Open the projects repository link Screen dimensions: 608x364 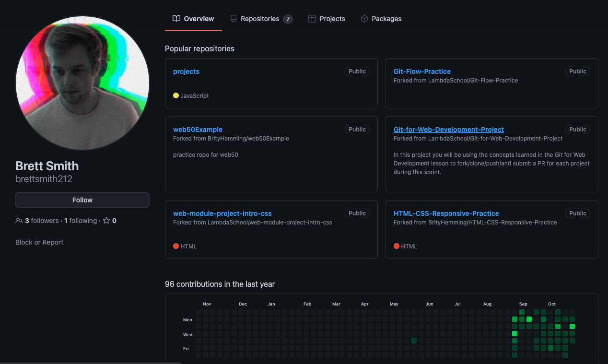coord(186,71)
